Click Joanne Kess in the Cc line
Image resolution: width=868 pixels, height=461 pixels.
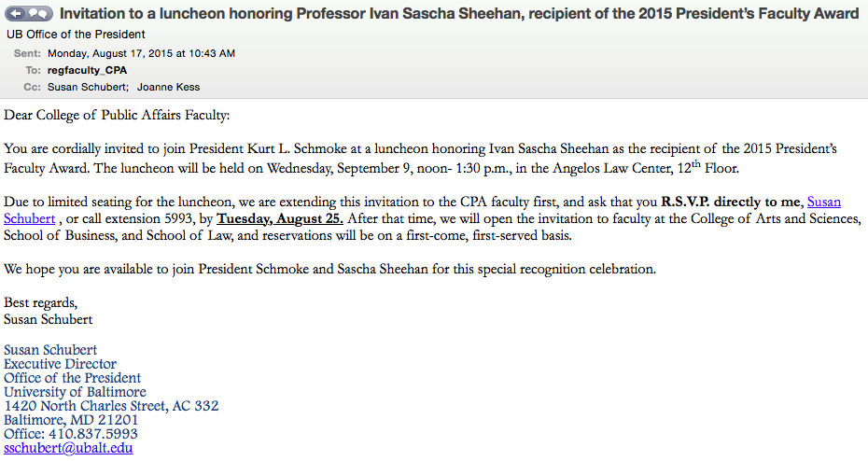coord(168,87)
